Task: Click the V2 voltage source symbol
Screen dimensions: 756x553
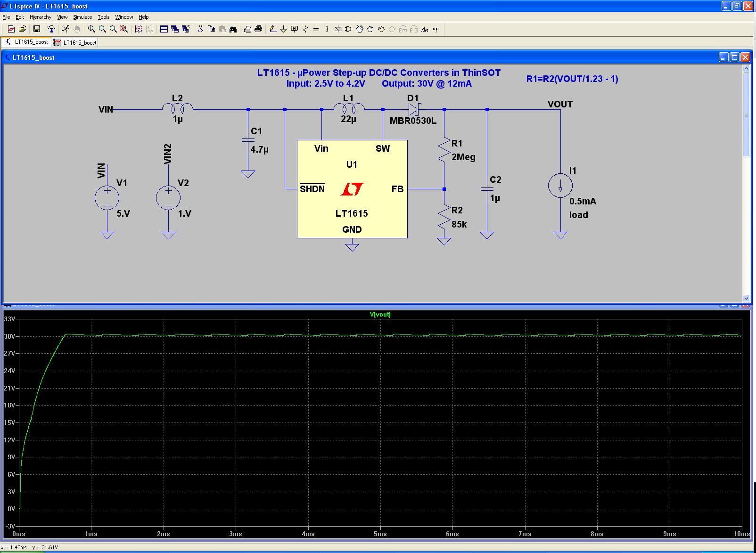Action: pos(168,197)
